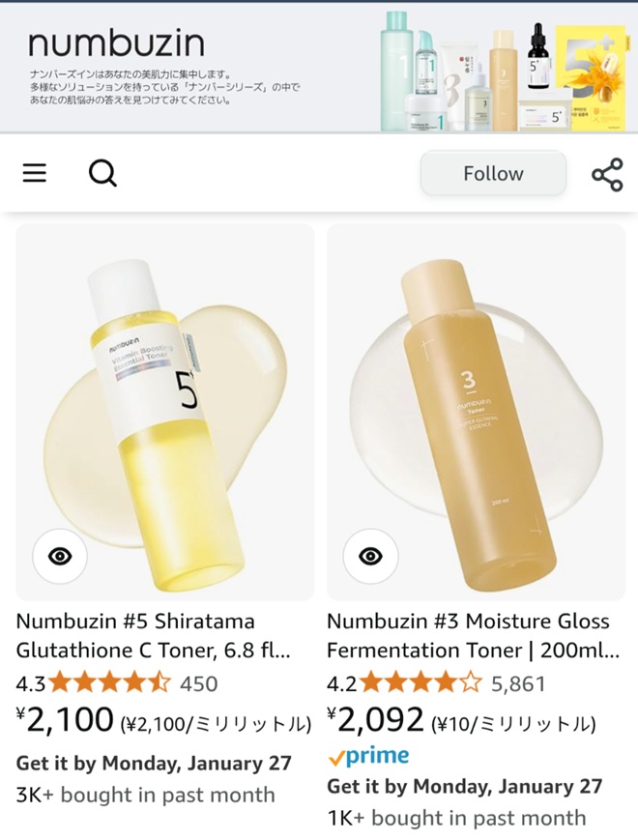Click the Japanese brand description text

[164, 87]
